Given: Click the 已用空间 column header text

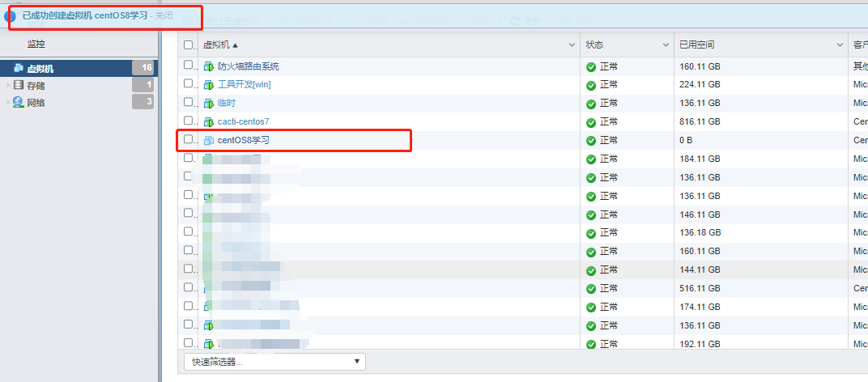Looking at the screenshot, I should pyautogui.click(x=697, y=45).
